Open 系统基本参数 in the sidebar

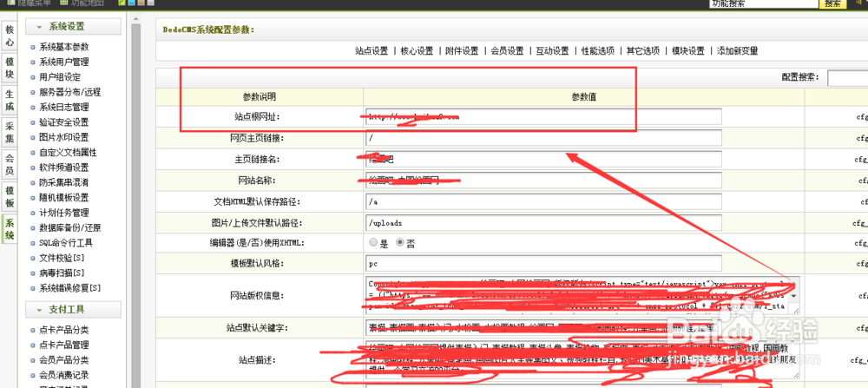[63, 47]
